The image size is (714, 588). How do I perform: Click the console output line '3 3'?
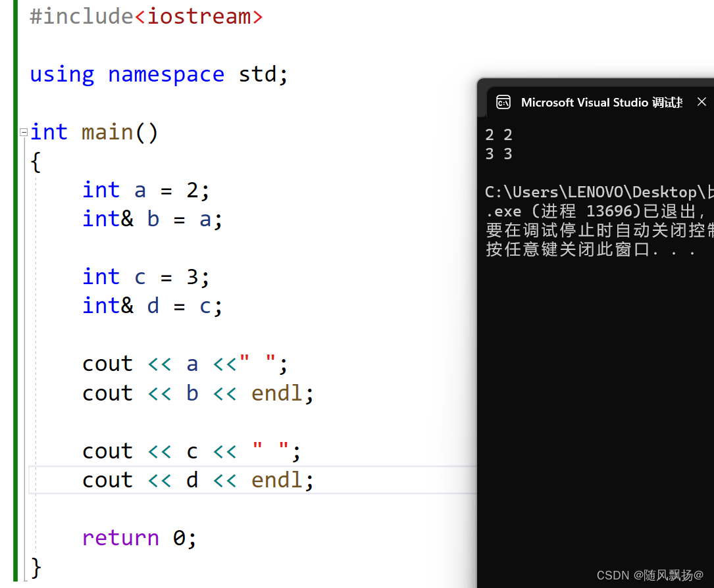coord(499,154)
